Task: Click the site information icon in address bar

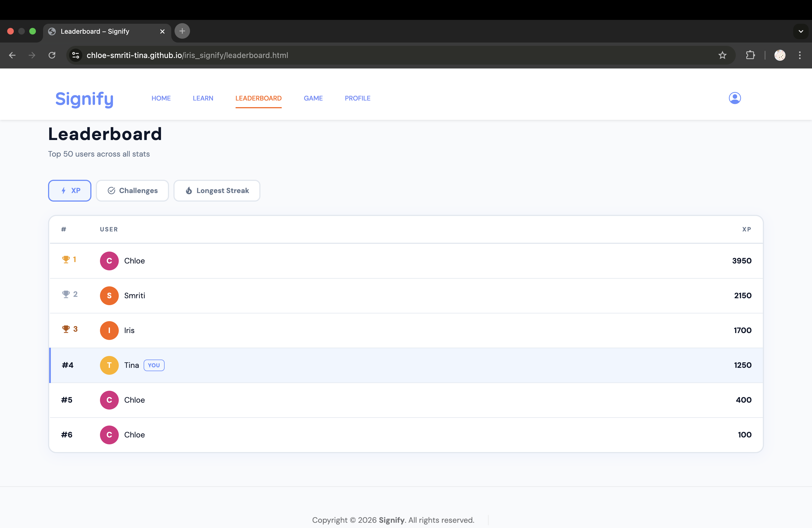Action: [x=76, y=55]
